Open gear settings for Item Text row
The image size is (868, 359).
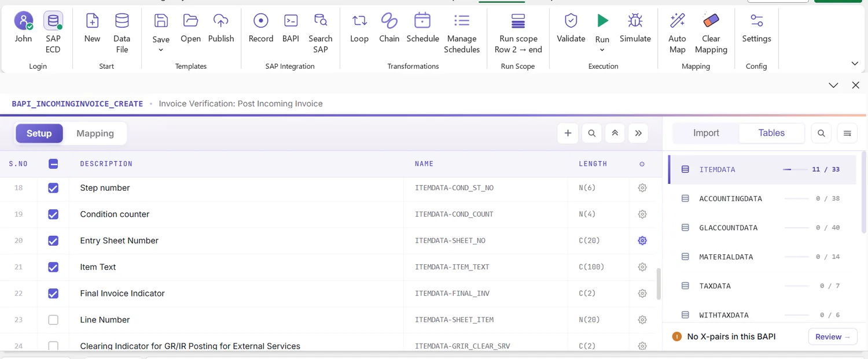coord(642,267)
